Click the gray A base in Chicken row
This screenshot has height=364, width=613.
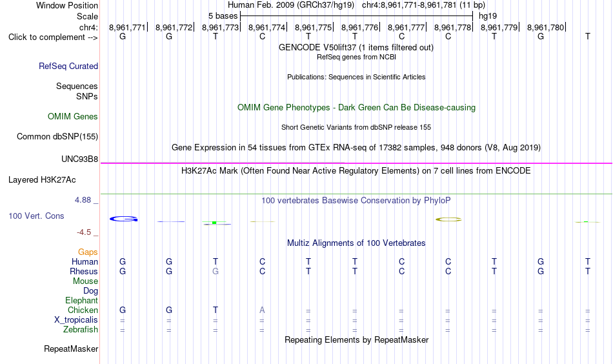(x=262, y=310)
